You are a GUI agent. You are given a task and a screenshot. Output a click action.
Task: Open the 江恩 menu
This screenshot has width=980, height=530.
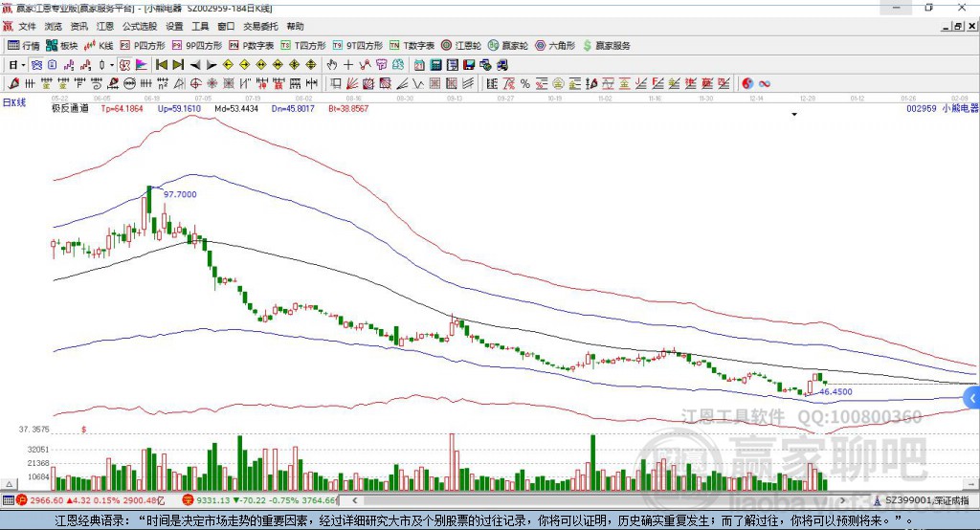point(105,26)
